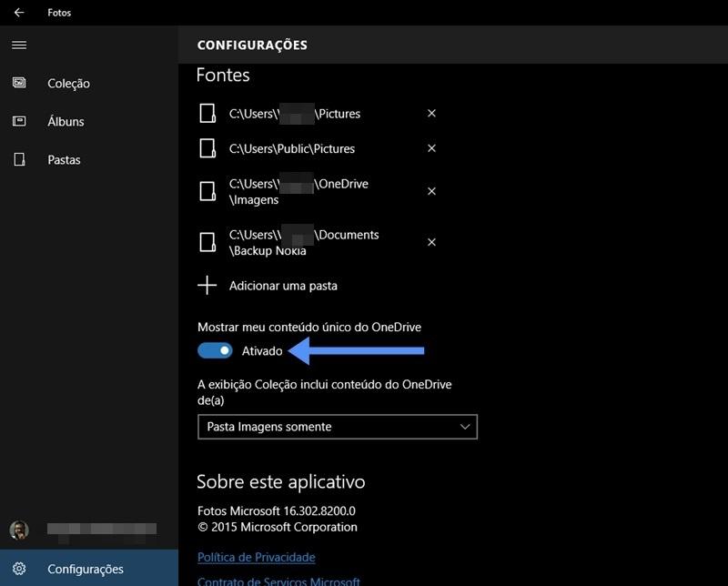Click the Configurações gear icon

click(x=19, y=569)
